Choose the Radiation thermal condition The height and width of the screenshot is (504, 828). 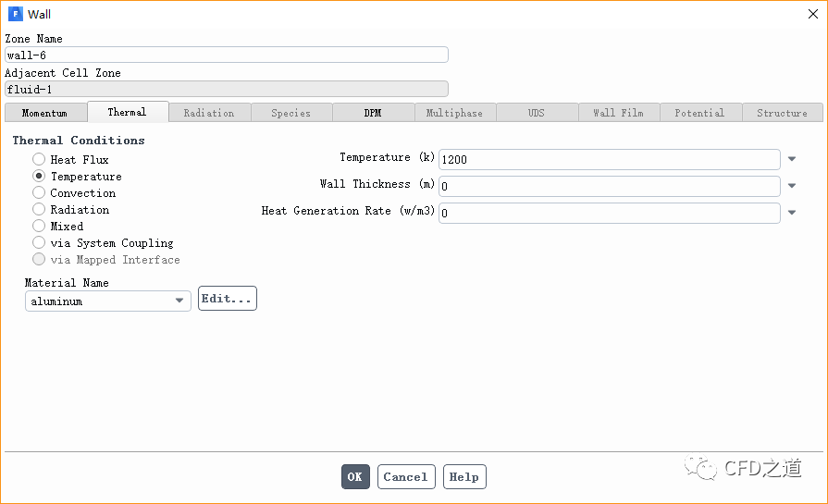39,210
